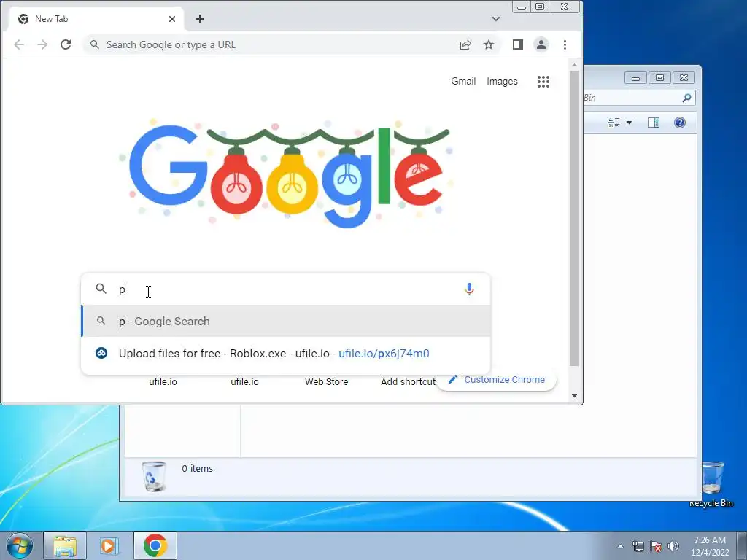The image size is (747, 560).
Task: Open the Windows Start menu
Action: pos(20,545)
